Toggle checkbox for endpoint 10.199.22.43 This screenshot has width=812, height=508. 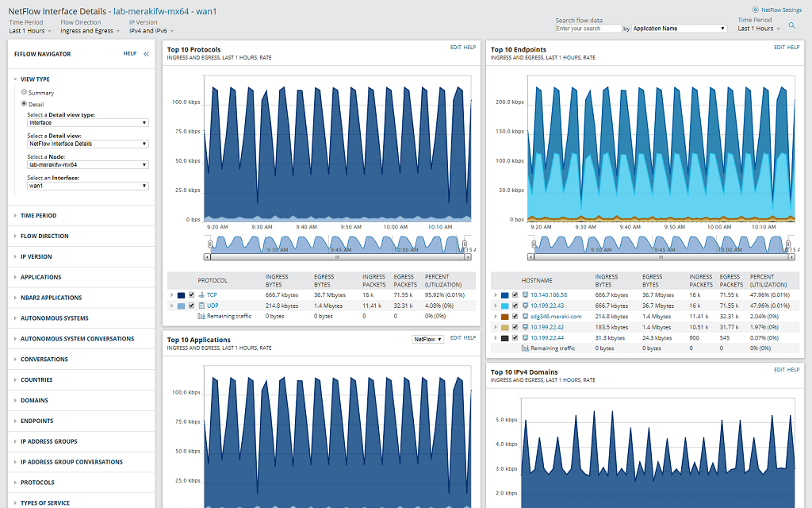click(x=515, y=306)
